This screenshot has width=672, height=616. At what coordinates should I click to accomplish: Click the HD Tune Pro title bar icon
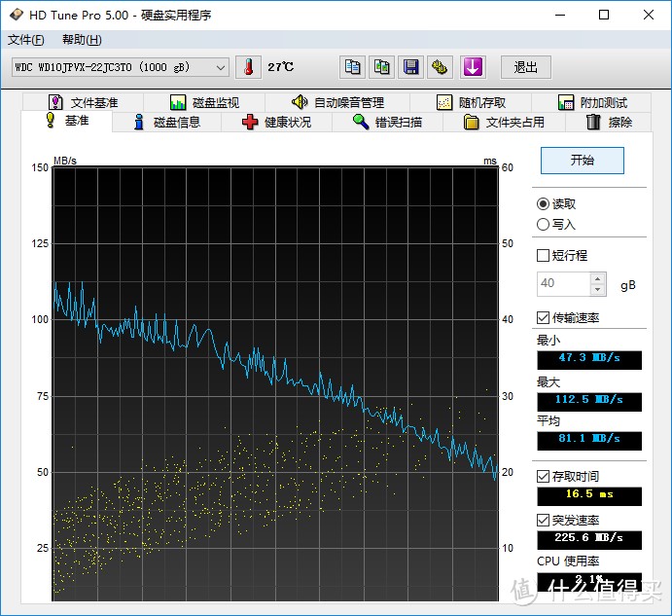pyautogui.click(x=16, y=15)
